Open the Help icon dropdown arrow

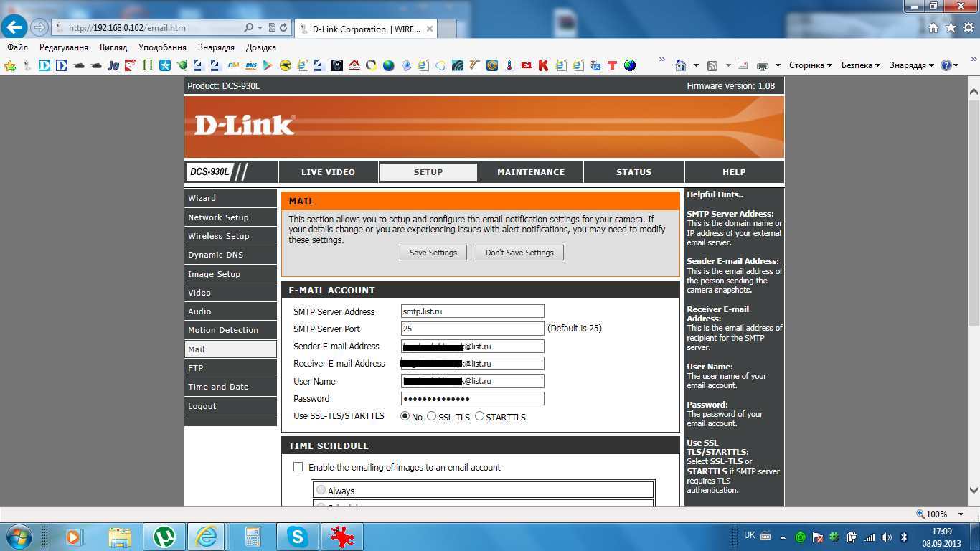(x=956, y=65)
